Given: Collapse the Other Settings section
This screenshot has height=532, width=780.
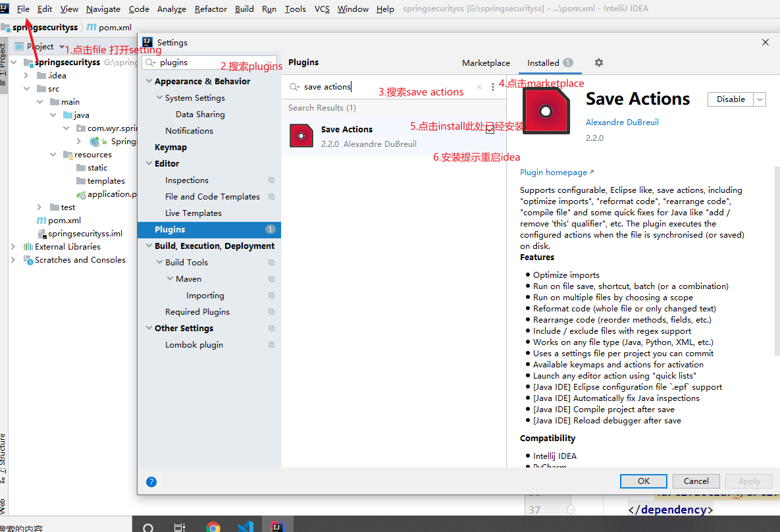Looking at the screenshot, I should (x=149, y=328).
